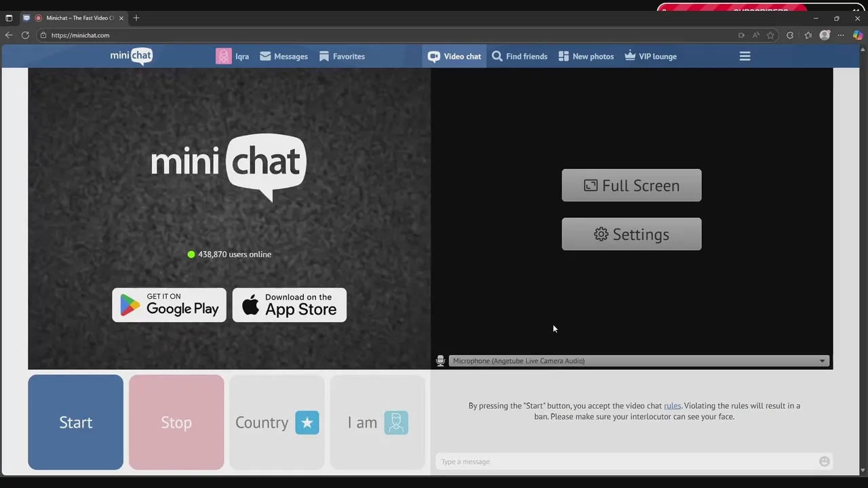Open the browser Favorites list icon
Image resolution: width=868 pixels, height=488 pixels.
click(808, 35)
